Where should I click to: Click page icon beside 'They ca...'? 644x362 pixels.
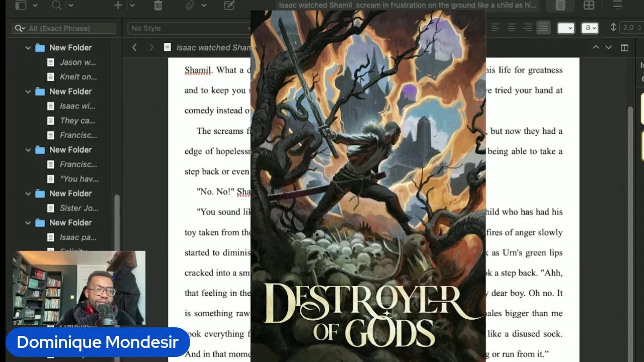(x=50, y=121)
